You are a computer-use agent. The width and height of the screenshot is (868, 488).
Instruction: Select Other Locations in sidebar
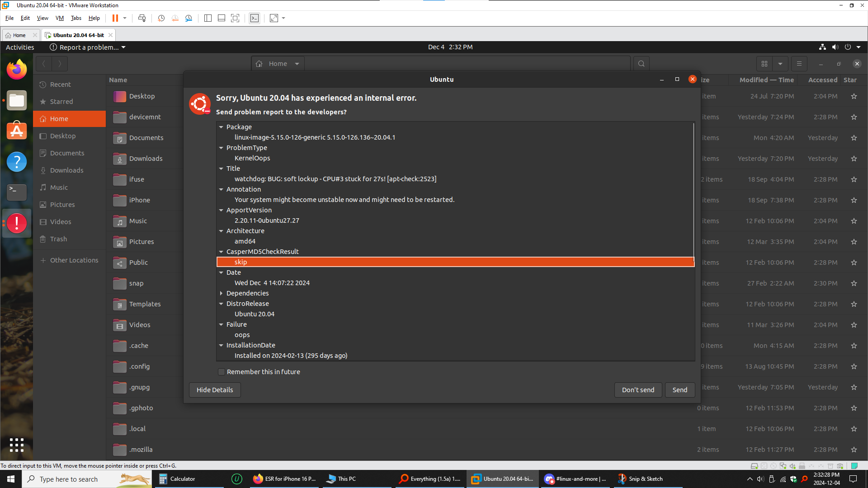(x=70, y=260)
